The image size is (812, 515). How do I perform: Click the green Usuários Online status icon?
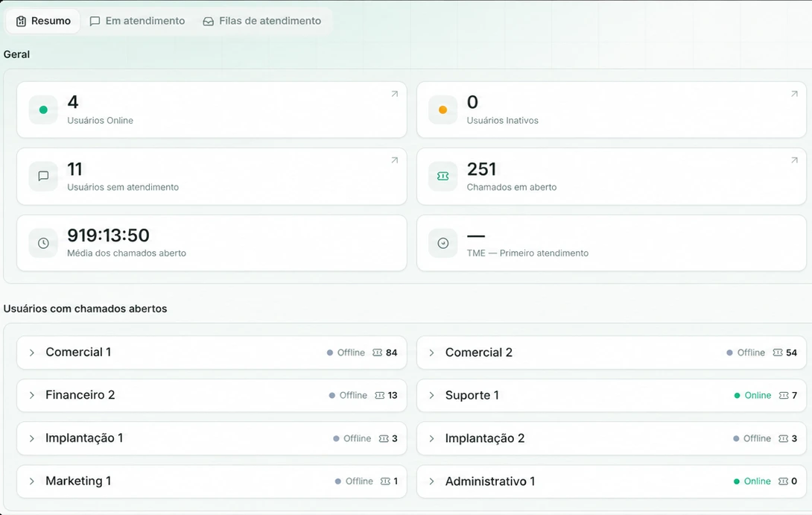43,110
